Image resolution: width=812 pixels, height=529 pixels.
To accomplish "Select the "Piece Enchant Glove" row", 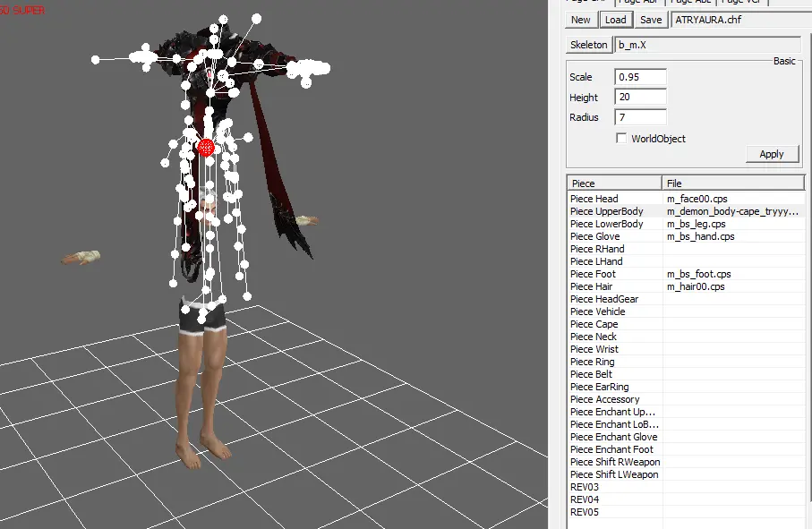I will point(686,437).
